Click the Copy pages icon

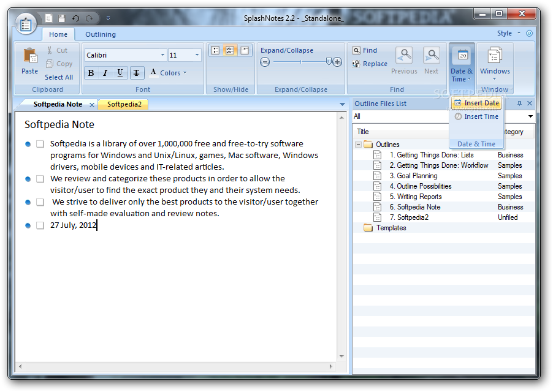(50, 64)
